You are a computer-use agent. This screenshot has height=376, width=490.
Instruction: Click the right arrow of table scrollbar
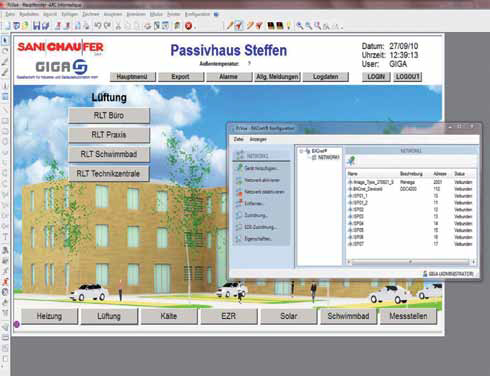tap(473, 262)
